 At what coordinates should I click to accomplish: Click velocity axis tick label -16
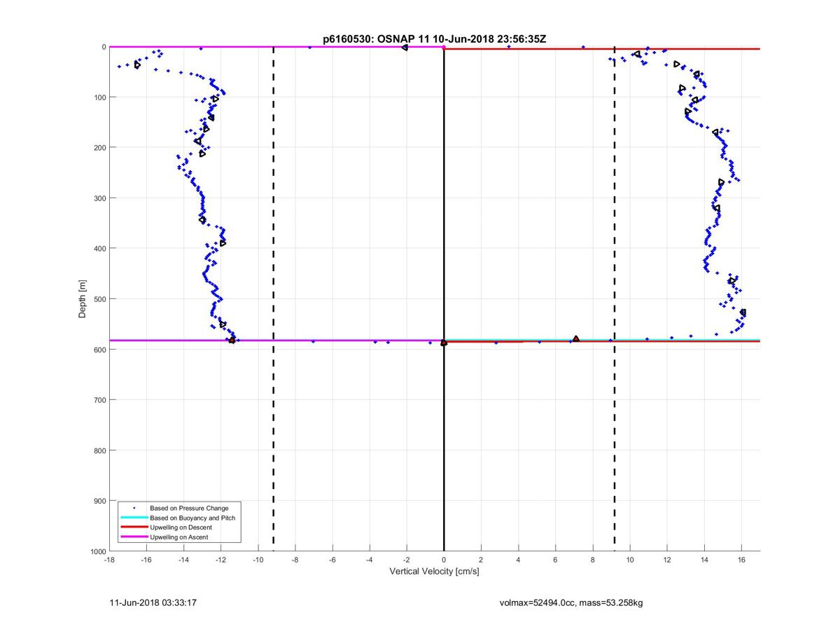(x=146, y=560)
